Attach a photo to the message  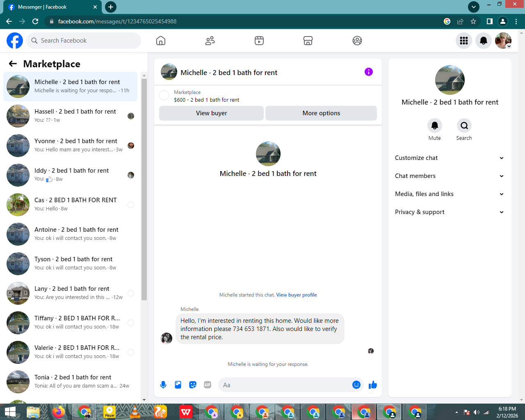(178, 385)
